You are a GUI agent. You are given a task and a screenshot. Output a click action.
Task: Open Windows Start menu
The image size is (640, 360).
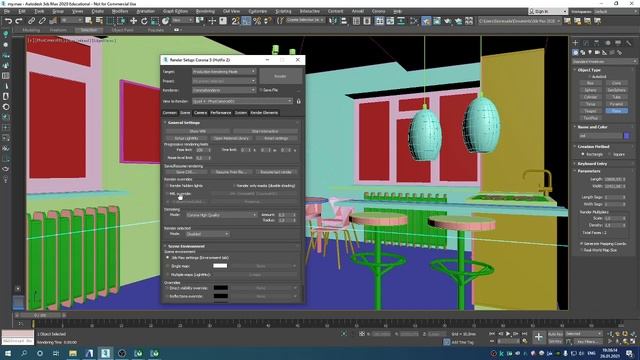(x=8, y=353)
